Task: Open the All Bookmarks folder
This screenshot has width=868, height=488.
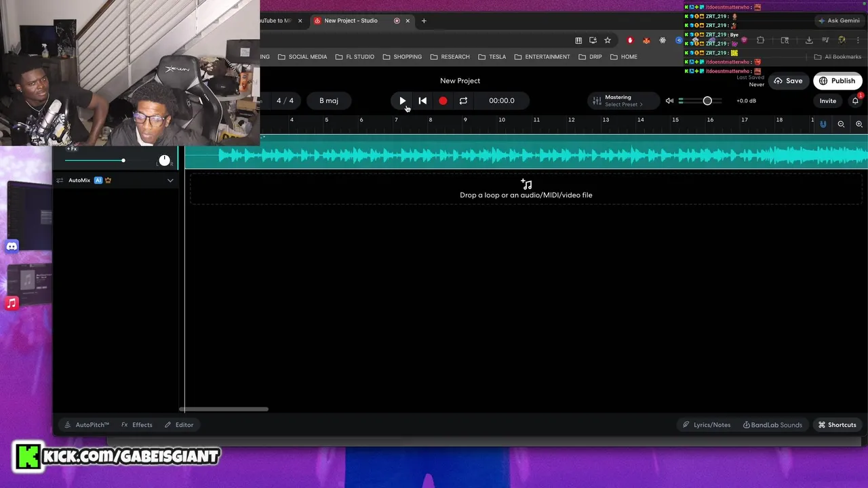Action: (837, 57)
